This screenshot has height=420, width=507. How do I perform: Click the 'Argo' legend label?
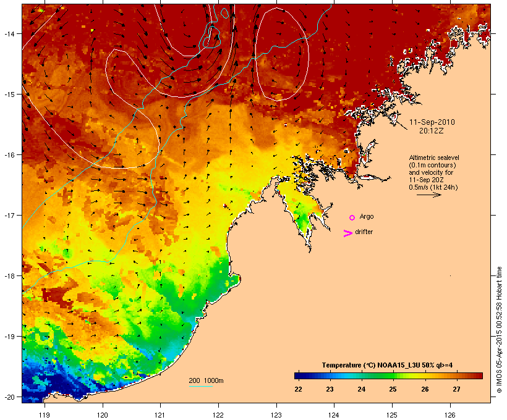[367, 216]
